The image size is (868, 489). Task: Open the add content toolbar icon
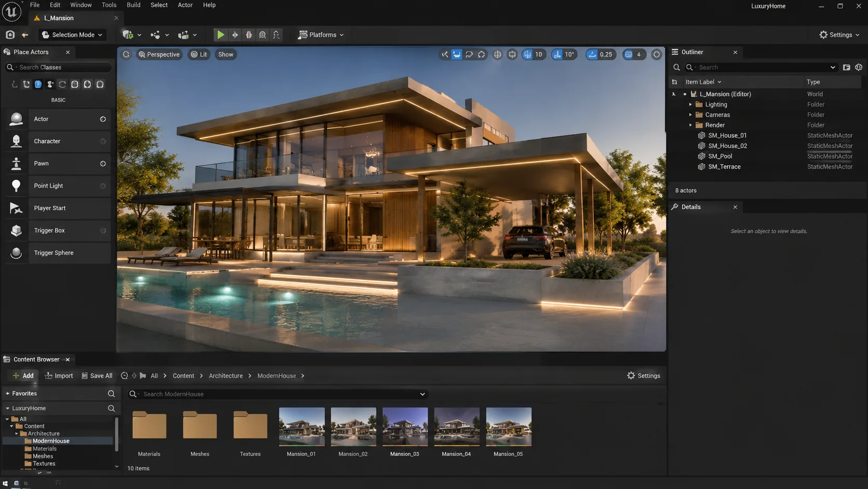(x=128, y=35)
